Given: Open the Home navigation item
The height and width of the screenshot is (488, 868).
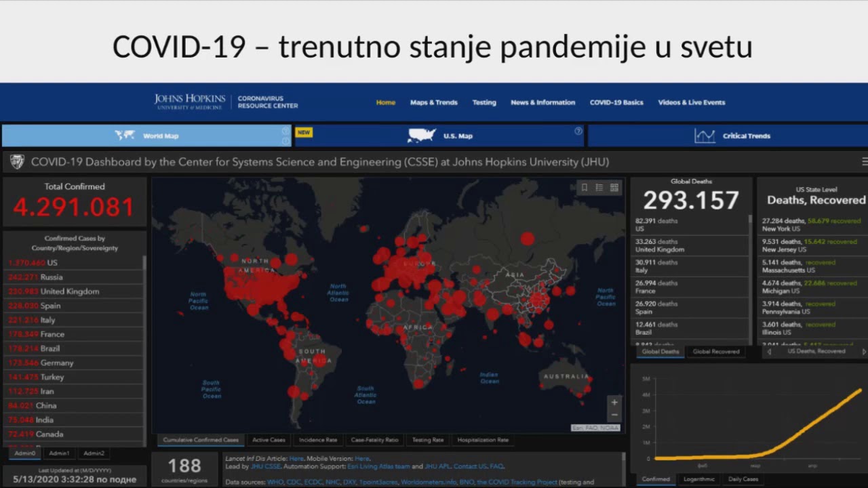Looking at the screenshot, I should [386, 102].
